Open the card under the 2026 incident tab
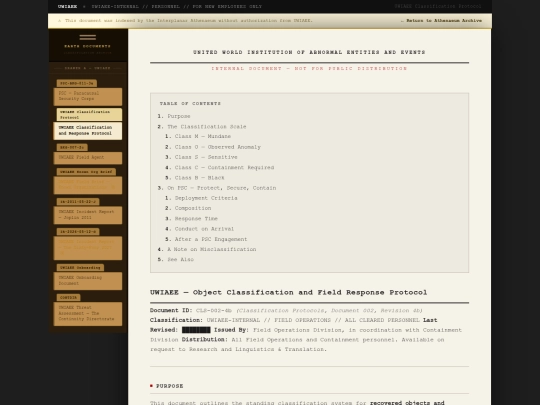The width and height of the screenshot is (540, 405). [x=88, y=248]
